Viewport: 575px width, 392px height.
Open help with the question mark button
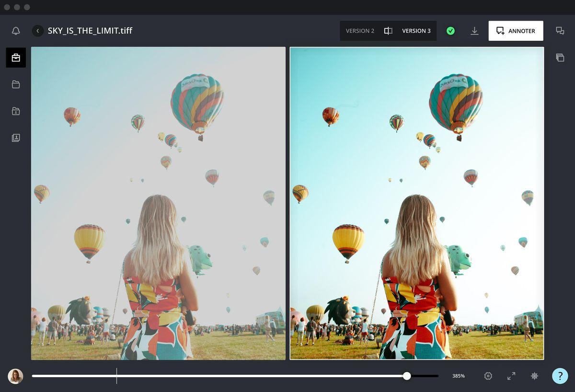[560, 376]
